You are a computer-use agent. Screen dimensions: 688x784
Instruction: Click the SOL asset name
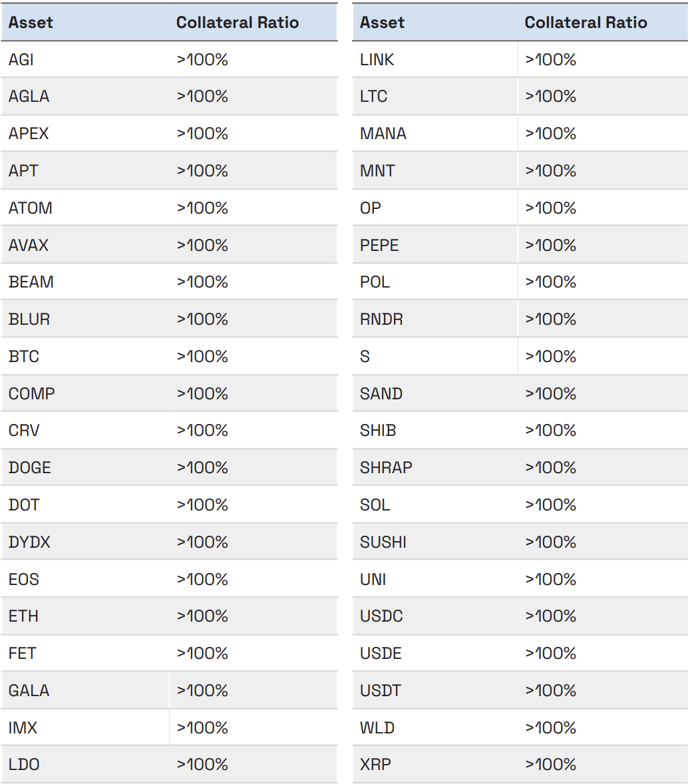point(375,505)
